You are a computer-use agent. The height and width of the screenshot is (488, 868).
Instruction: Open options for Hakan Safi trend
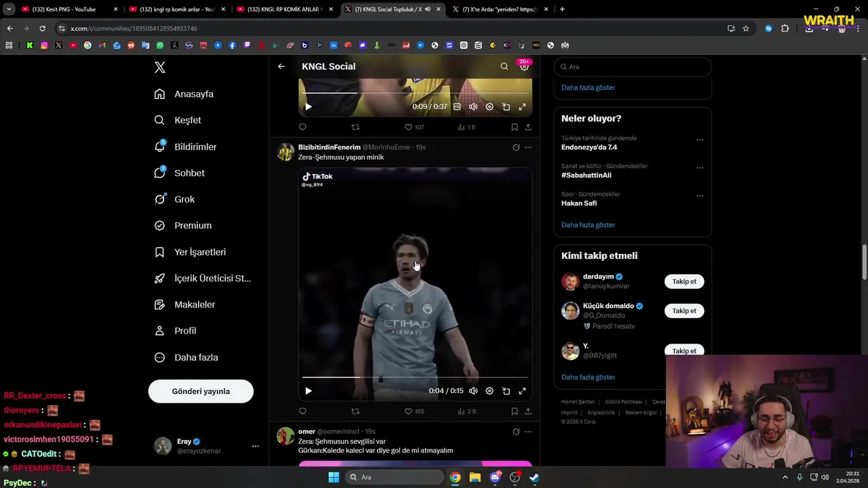pyautogui.click(x=700, y=196)
